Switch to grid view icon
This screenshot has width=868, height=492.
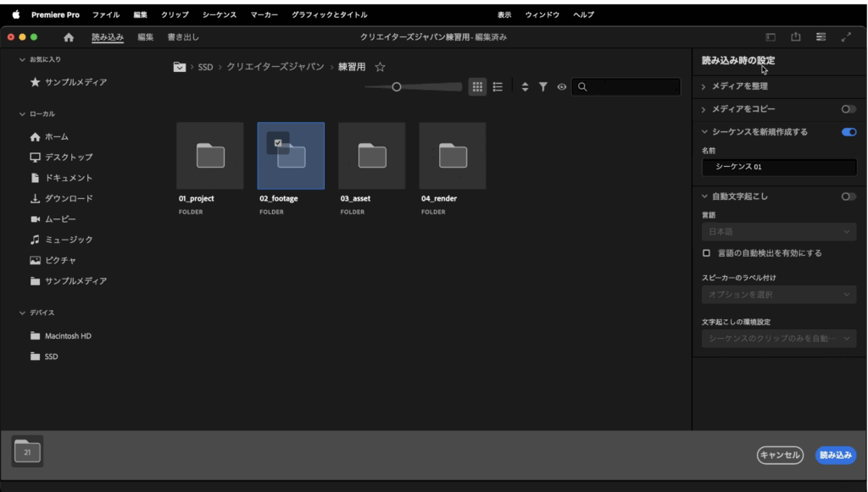tap(478, 86)
